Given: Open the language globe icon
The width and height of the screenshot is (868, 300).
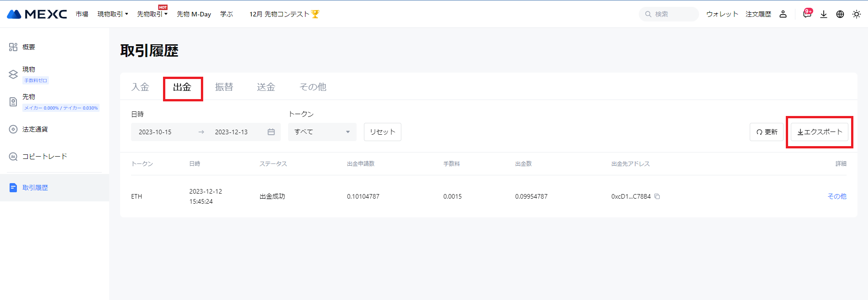Looking at the screenshot, I should [x=840, y=14].
